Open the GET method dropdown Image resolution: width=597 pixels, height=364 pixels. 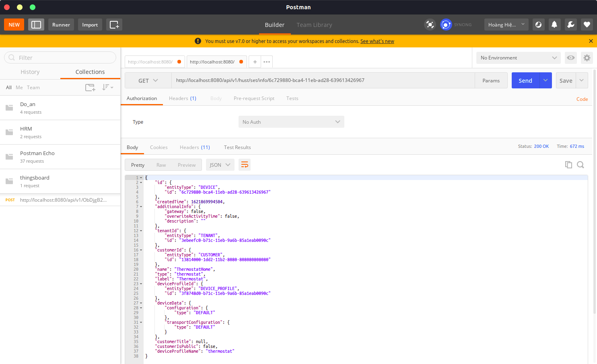(148, 80)
